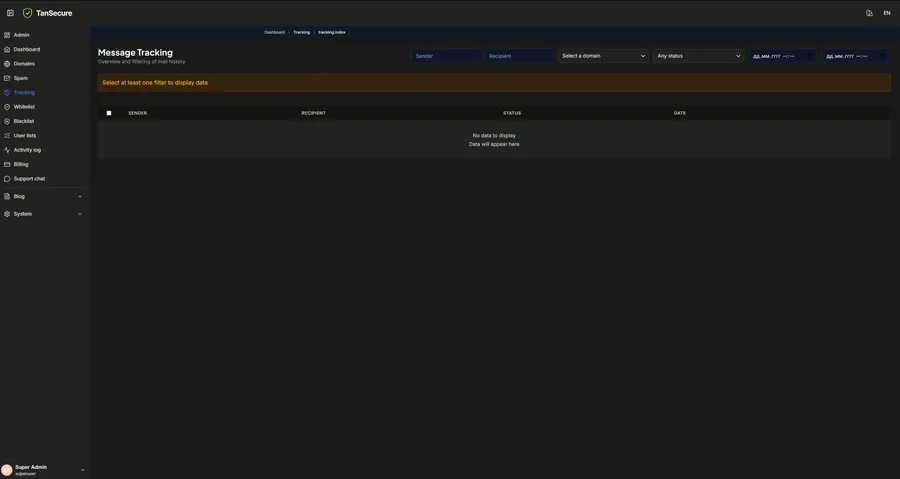Click the TanSecure brand name

coord(54,13)
